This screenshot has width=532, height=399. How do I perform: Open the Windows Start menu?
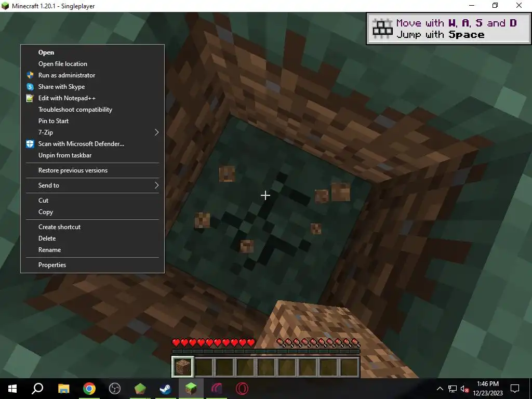click(12, 389)
